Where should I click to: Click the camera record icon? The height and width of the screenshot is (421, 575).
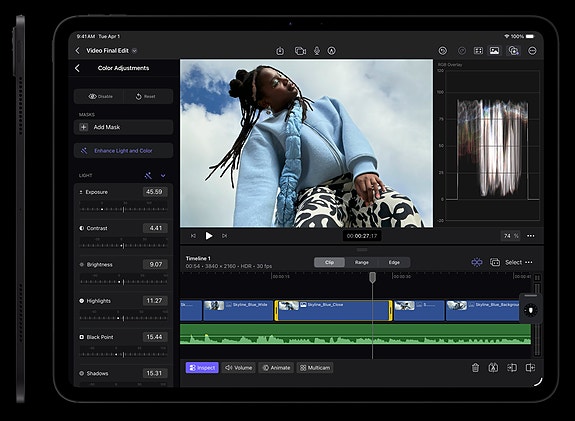[x=300, y=51]
